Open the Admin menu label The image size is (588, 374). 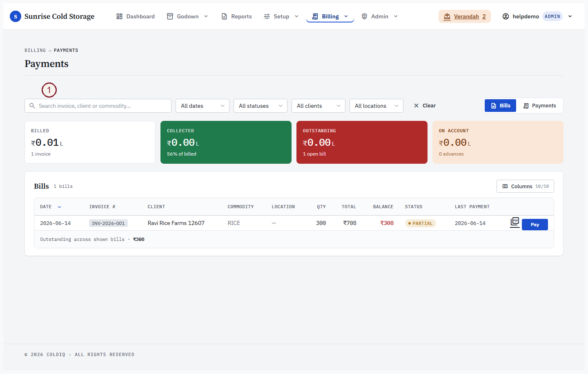380,16
